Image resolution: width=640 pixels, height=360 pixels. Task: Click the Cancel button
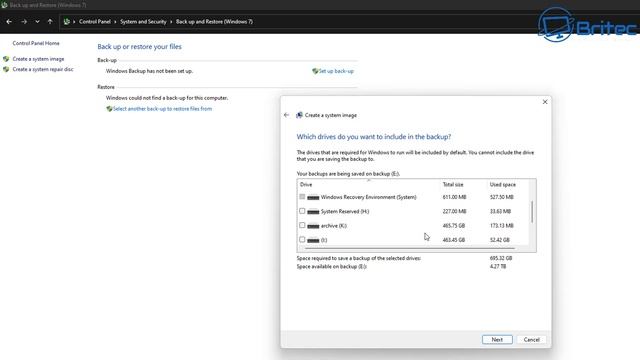tap(531, 340)
